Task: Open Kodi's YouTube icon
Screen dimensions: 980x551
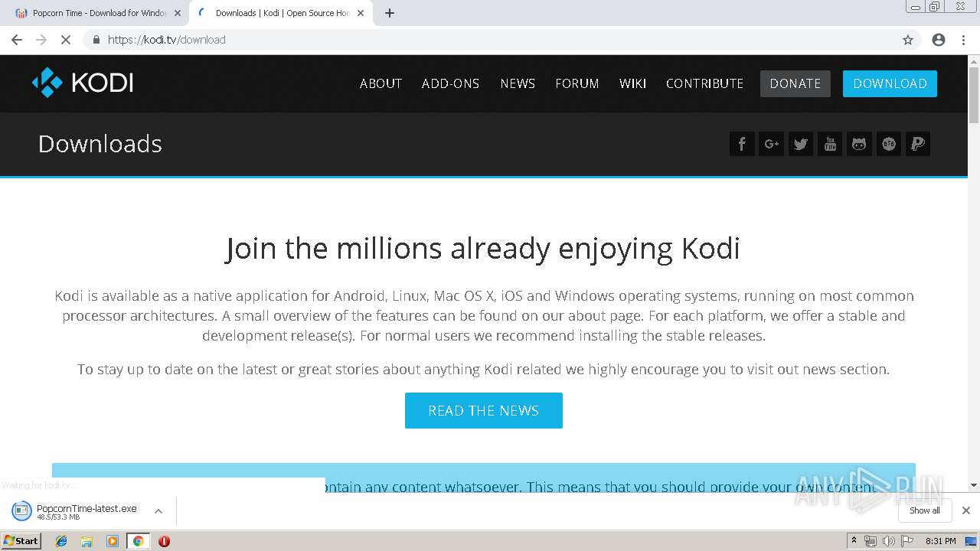Action: pos(830,144)
